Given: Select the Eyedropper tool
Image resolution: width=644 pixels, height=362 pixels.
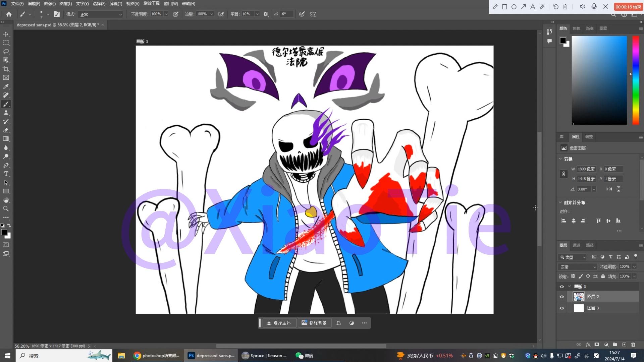Looking at the screenshot, I should pos(6,86).
